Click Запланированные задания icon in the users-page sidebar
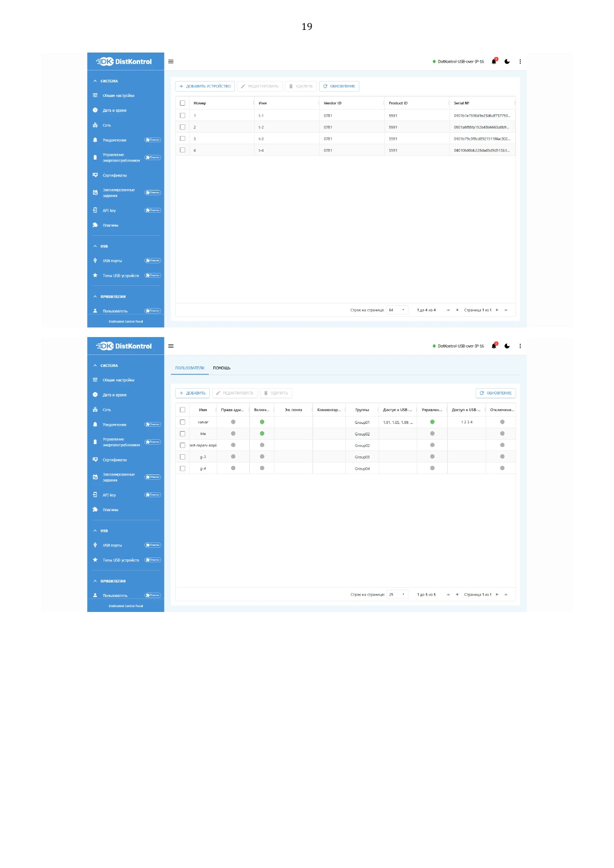This screenshot has height=868, width=614. [95, 477]
